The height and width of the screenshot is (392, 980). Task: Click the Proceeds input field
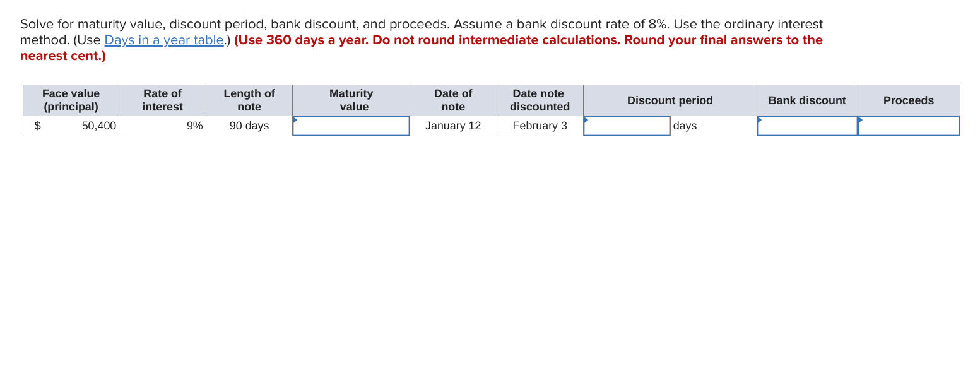point(909,126)
